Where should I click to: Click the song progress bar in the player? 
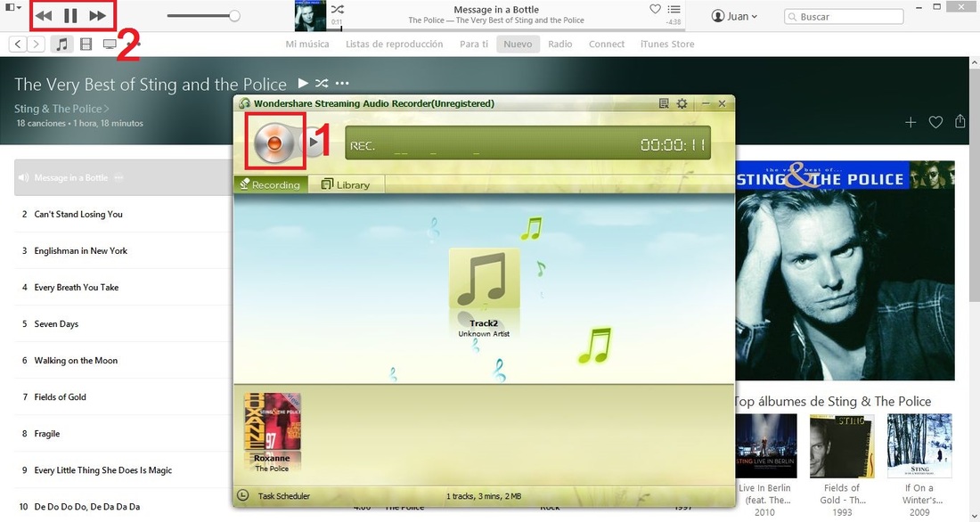click(508, 29)
